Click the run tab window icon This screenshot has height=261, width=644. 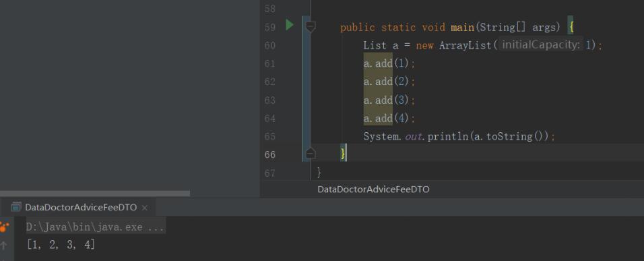tap(16, 207)
